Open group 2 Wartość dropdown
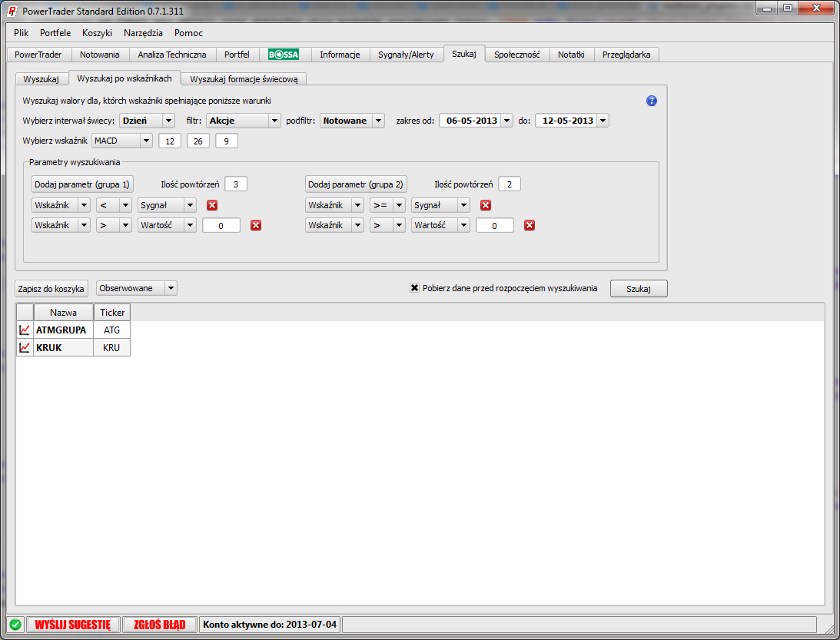This screenshot has height=640, width=840. (441, 225)
